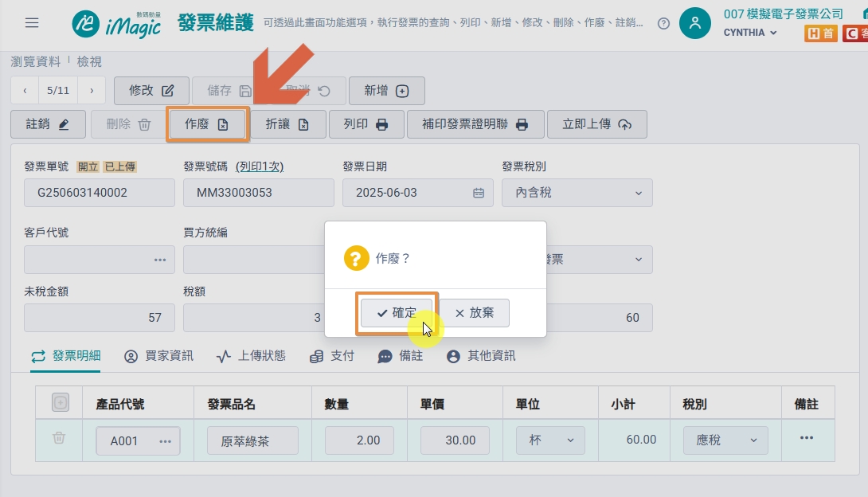Switch to the 上傳狀態 tab
Screen dimensions: 868x497
[x=251, y=356]
